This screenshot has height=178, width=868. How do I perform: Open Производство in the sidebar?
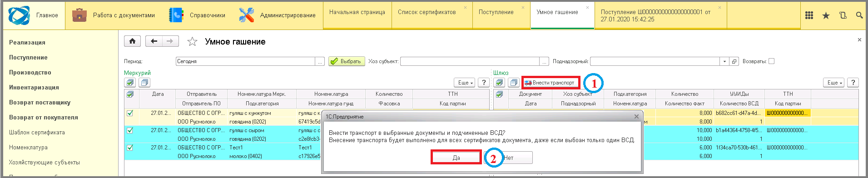click(x=30, y=72)
